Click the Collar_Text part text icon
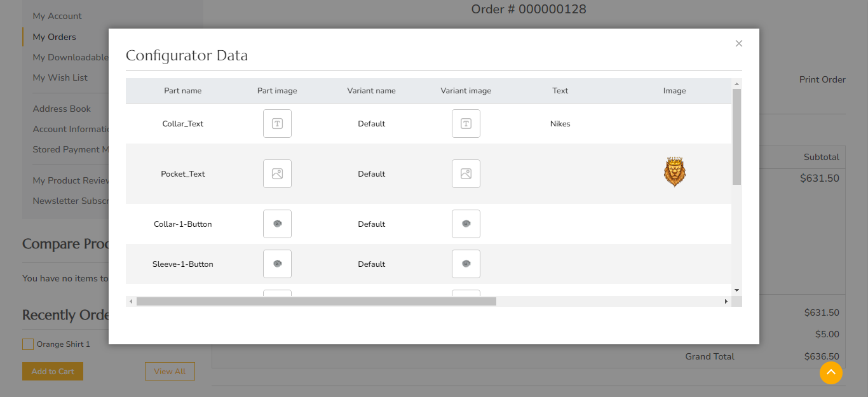 tap(277, 123)
